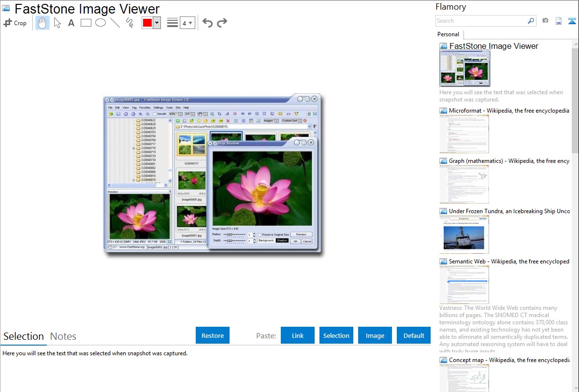Select the arrow pointer tool
Image resolution: width=579 pixels, height=392 pixels.
click(57, 23)
